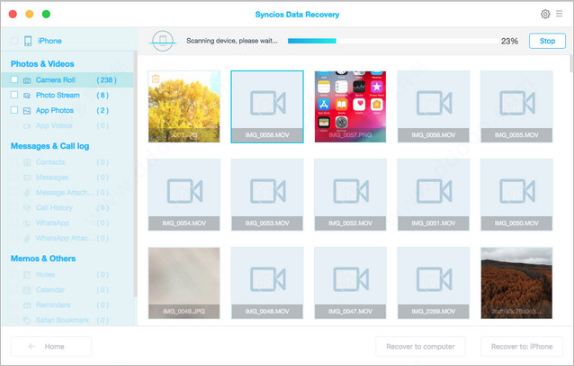This screenshot has width=574, height=366.
Task: Click the Safari Bookmark tag icon
Action: pos(27,321)
